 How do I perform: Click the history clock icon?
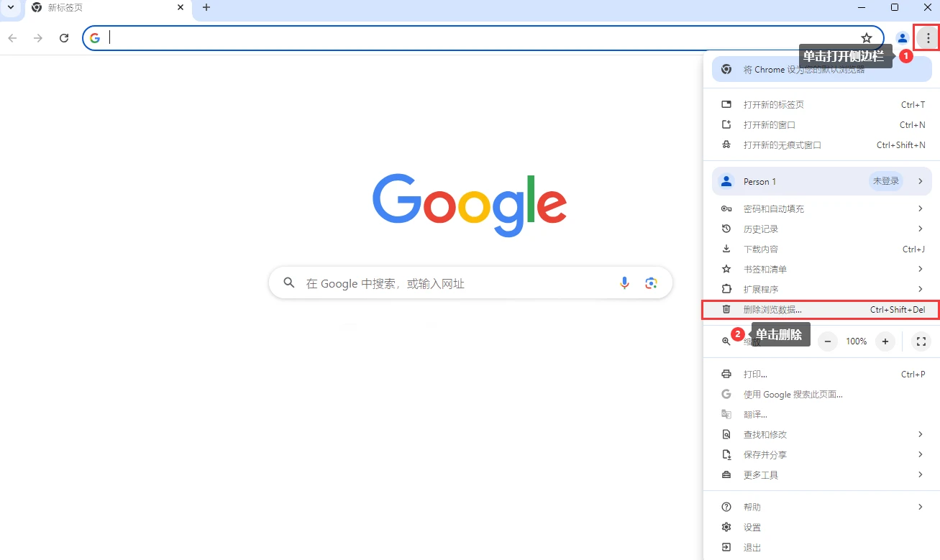point(726,229)
